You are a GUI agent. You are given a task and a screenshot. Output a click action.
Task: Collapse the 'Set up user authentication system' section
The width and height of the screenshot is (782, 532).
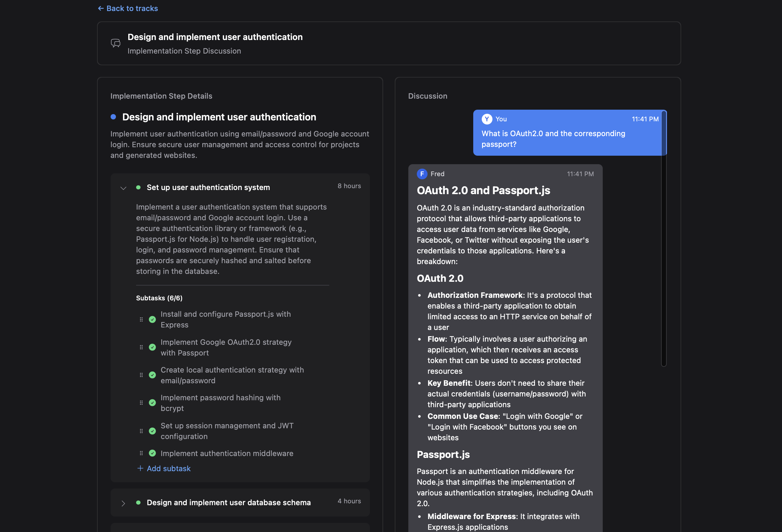(124, 188)
